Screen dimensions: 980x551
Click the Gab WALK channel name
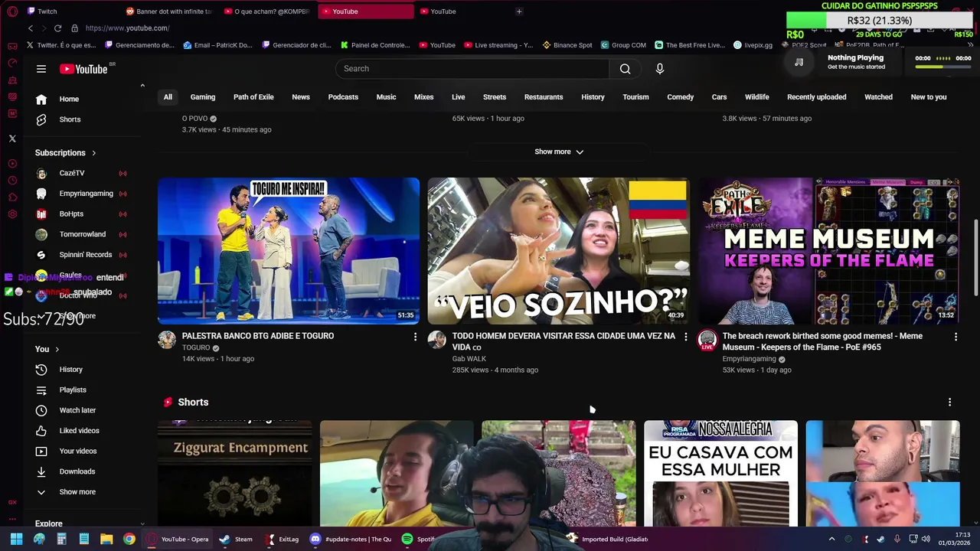click(x=469, y=359)
